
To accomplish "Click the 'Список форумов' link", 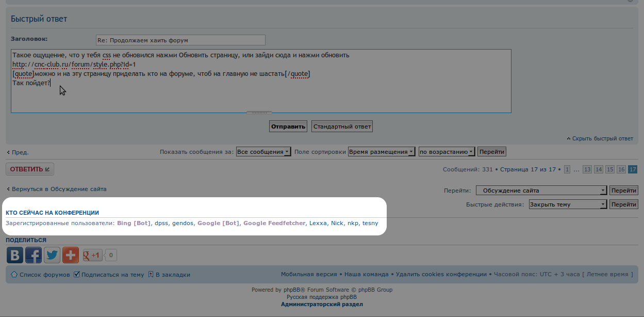I will [44, 275].
